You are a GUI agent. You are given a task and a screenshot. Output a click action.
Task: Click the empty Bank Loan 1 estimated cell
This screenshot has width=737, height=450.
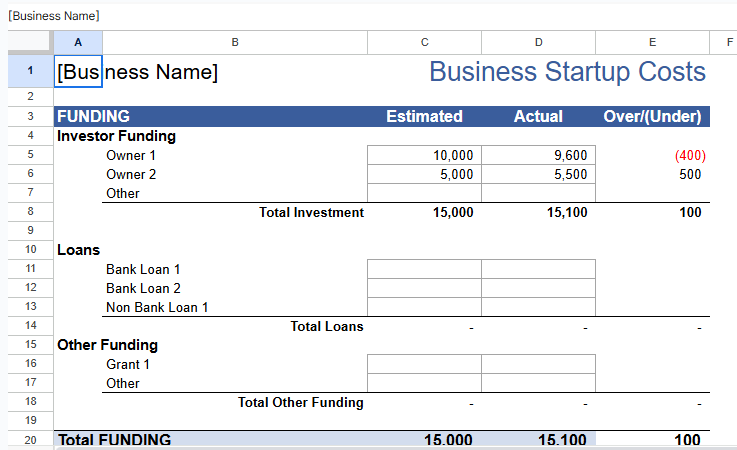coord(424,269)
